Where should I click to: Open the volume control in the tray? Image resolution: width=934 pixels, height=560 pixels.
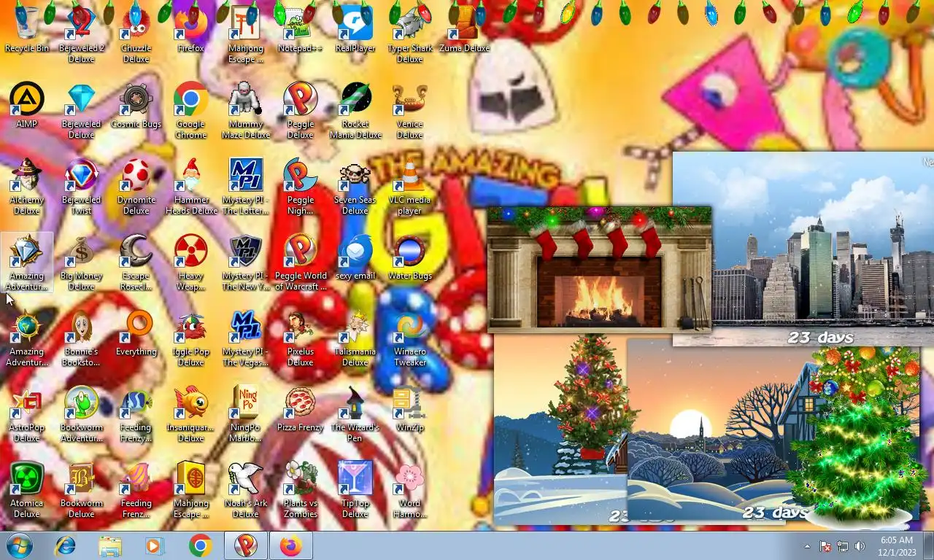[860, 545]
